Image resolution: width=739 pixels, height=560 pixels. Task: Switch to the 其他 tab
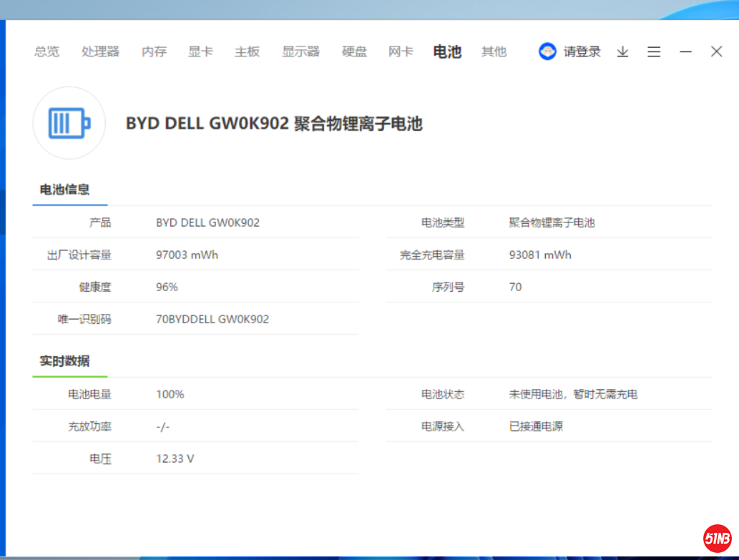click(494, 51)
